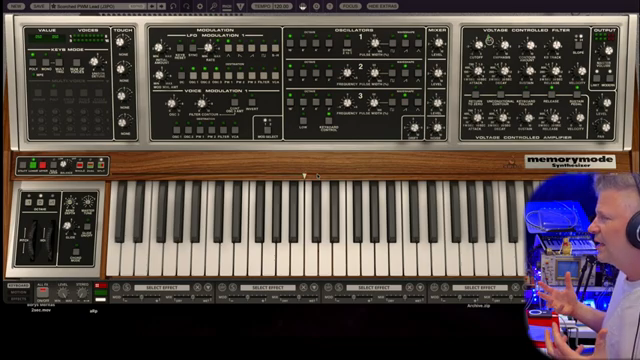Open third SELECT EFFECT menu

(x=374, y=287)
